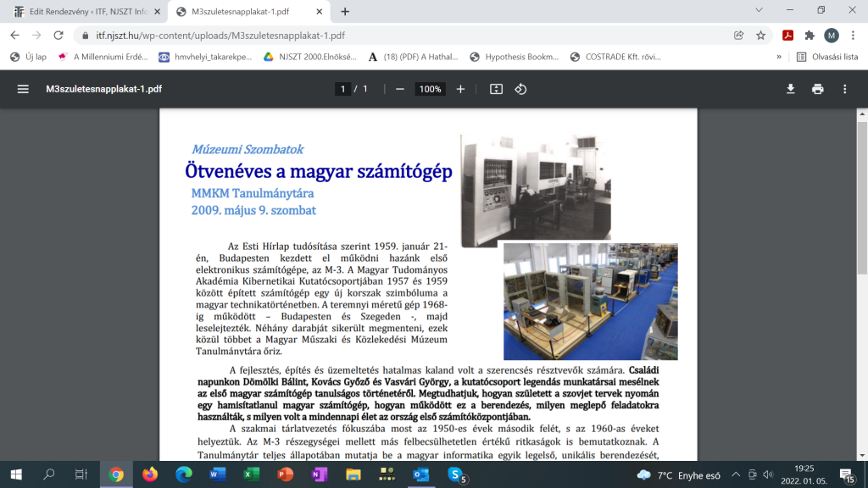
Task: Reload the current page
Action: tap(58, 36)
